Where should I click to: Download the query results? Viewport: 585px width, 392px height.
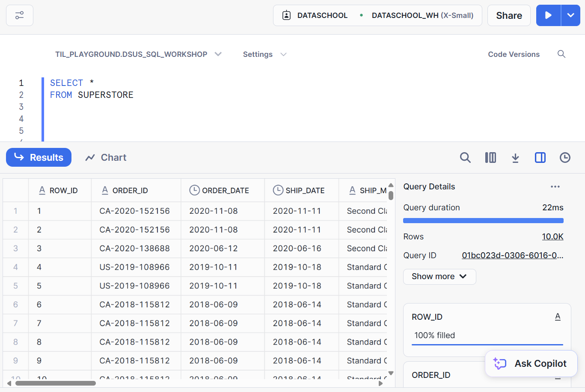point(515,158)
